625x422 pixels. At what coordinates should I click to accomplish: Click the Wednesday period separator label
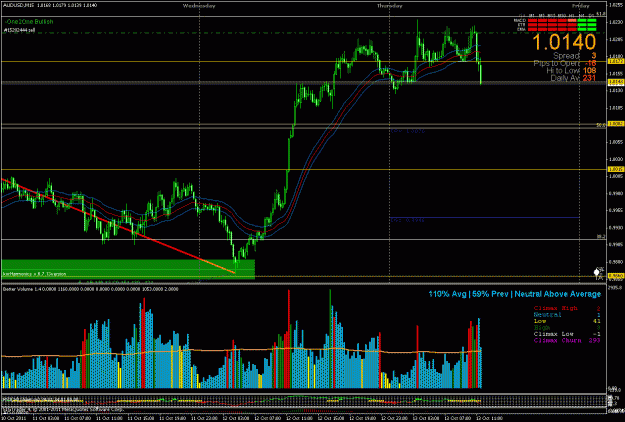(x=199, y=6)
